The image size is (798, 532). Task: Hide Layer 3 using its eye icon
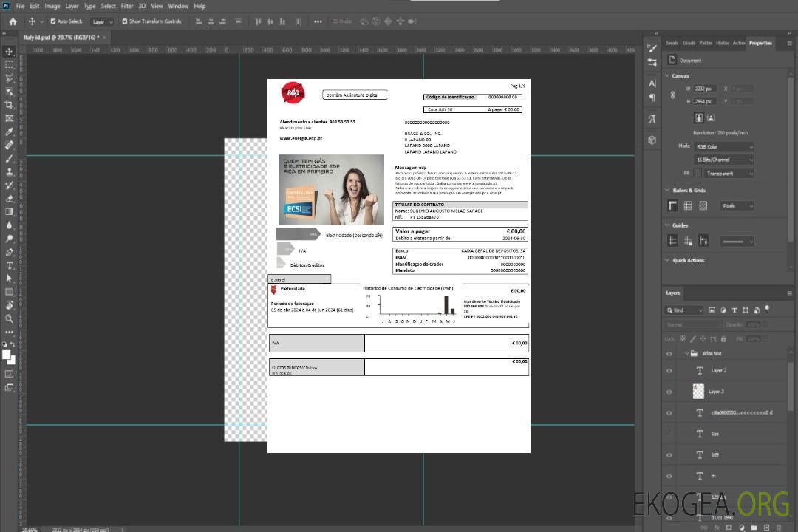[x=669, y=392]
